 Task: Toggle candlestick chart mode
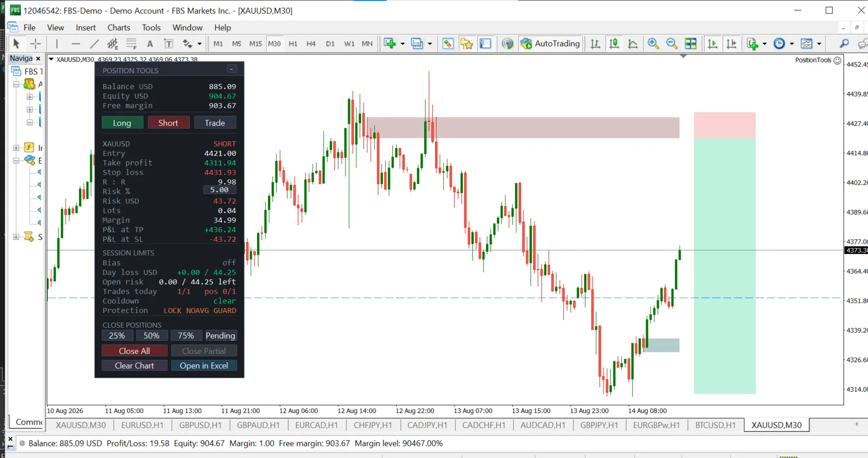tap(614, 43)
